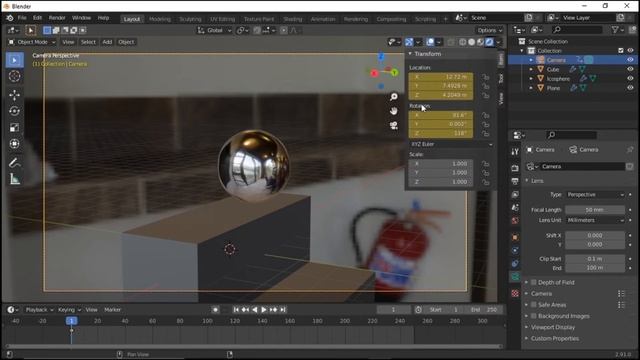640x360 pixels.
Task: Open the camera Type Perspective dropdown
Action: tap(595, 195)
